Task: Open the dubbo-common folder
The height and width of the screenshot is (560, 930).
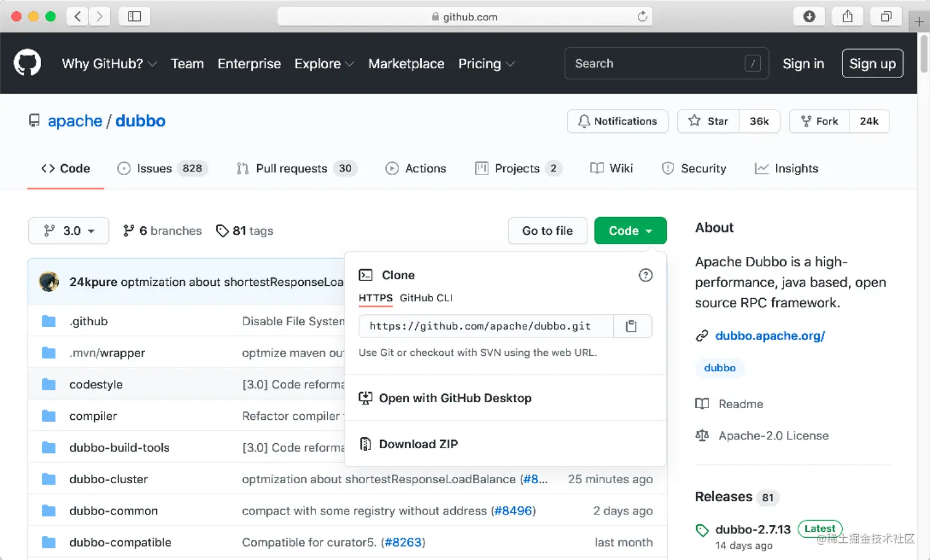Action: pos(114,511)
